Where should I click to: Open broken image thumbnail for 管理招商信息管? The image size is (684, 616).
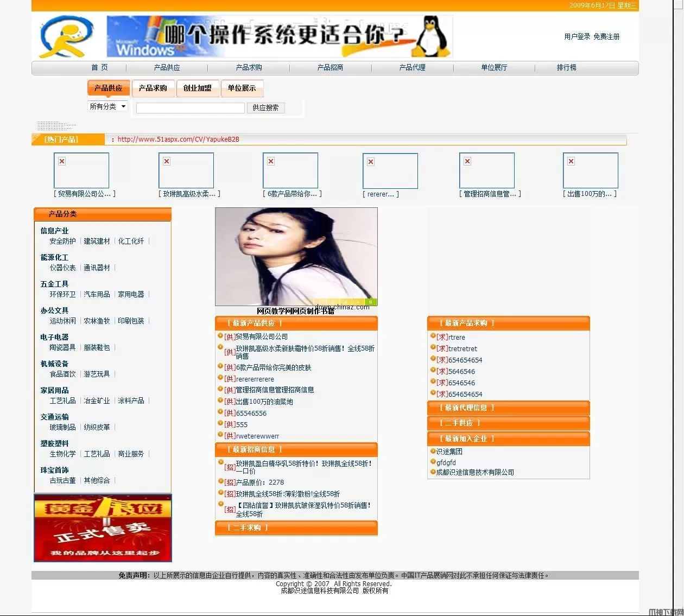point(487,170)
